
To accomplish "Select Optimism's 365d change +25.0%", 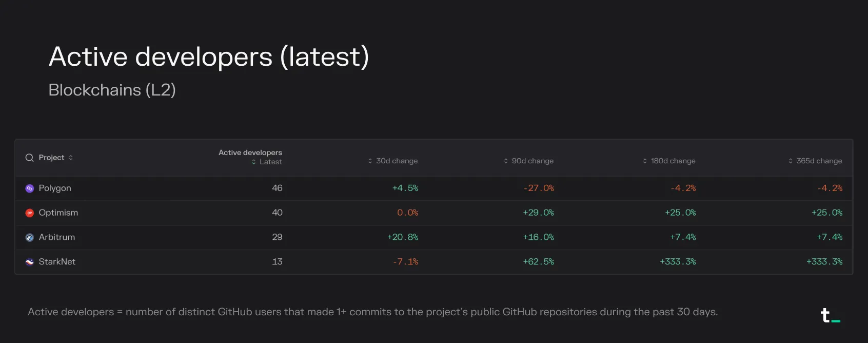I will pos(827,213).
